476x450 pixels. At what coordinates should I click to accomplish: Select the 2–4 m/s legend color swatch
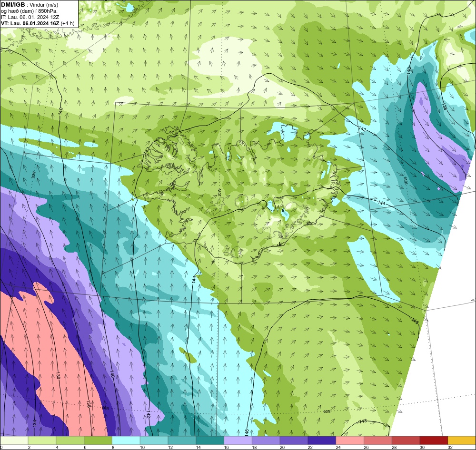(42, 440)
